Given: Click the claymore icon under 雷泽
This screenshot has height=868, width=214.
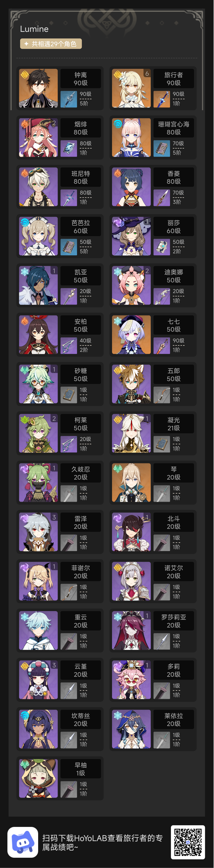Looking at the screenshot, I should 69,543.
